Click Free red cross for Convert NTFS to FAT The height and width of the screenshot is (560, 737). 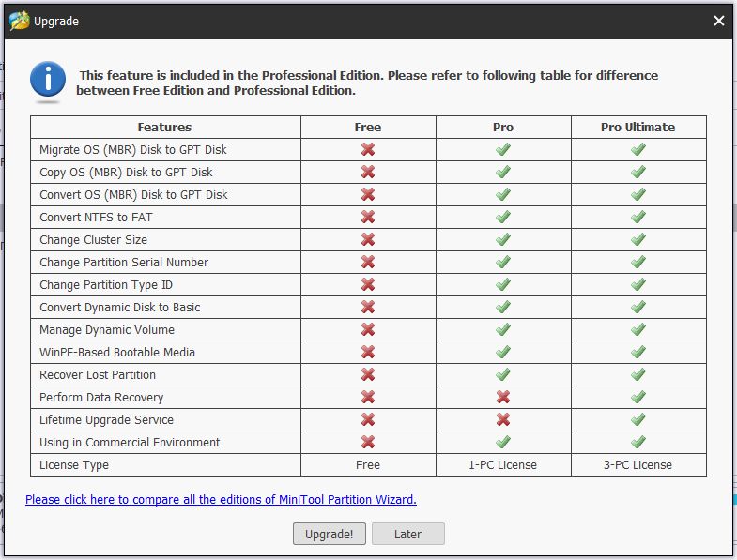tap(368, 217)
